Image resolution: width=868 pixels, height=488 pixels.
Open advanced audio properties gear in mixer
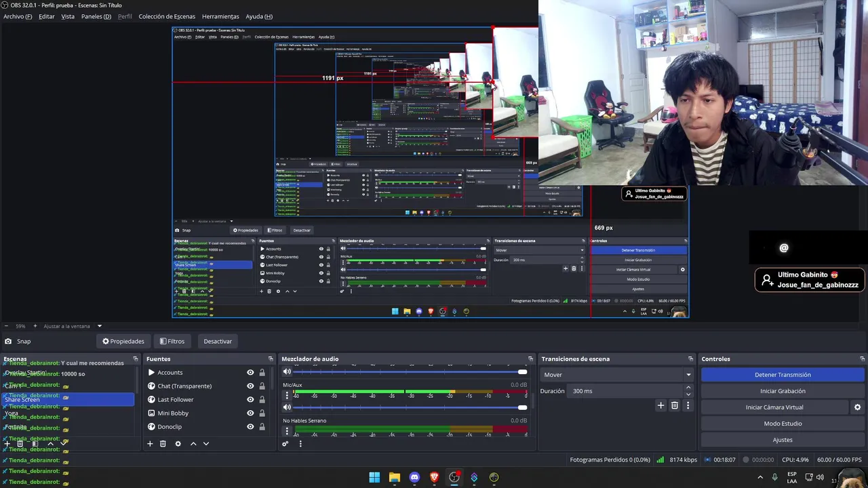point(285,444)
